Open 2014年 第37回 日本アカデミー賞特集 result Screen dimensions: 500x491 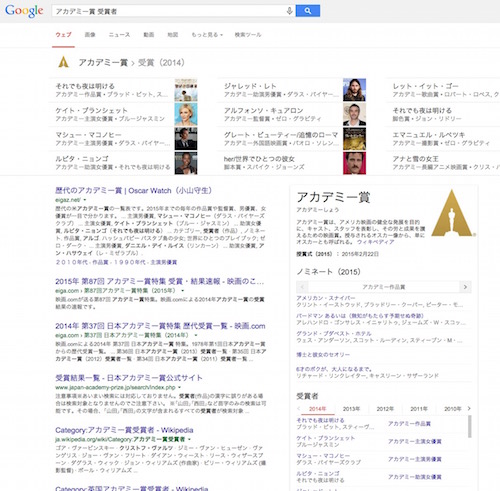click(160, 326)
